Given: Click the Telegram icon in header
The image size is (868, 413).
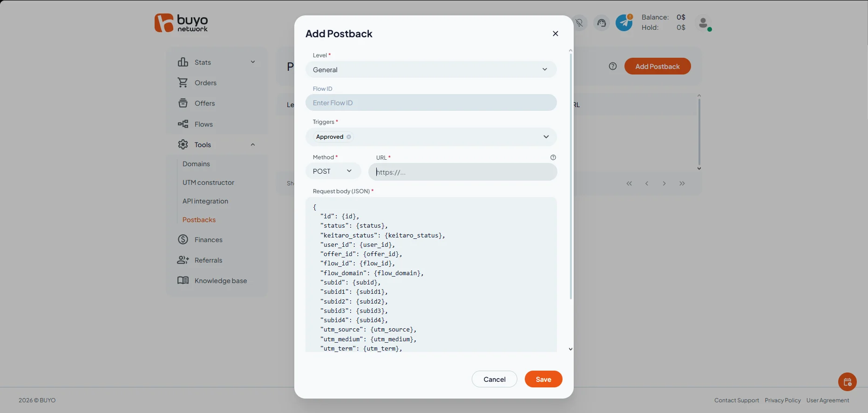Looking at the screenshot, I should 624,23.
